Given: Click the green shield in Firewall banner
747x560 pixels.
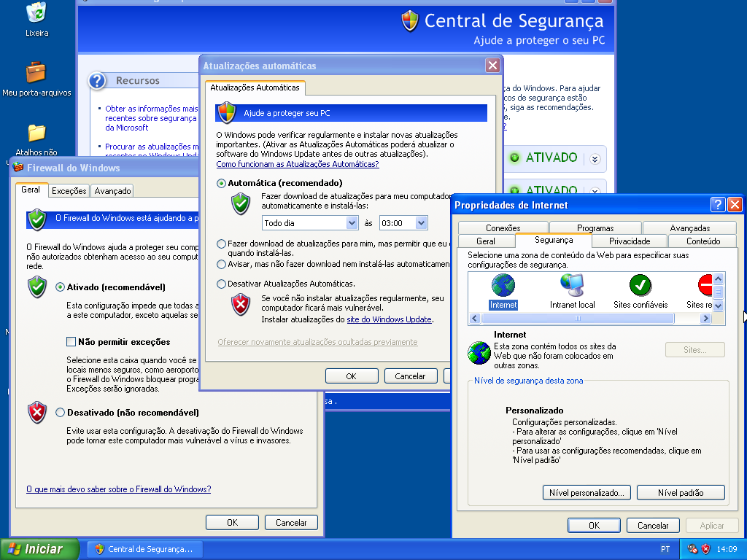Looking at the screenshot, I should coord(37,219).
